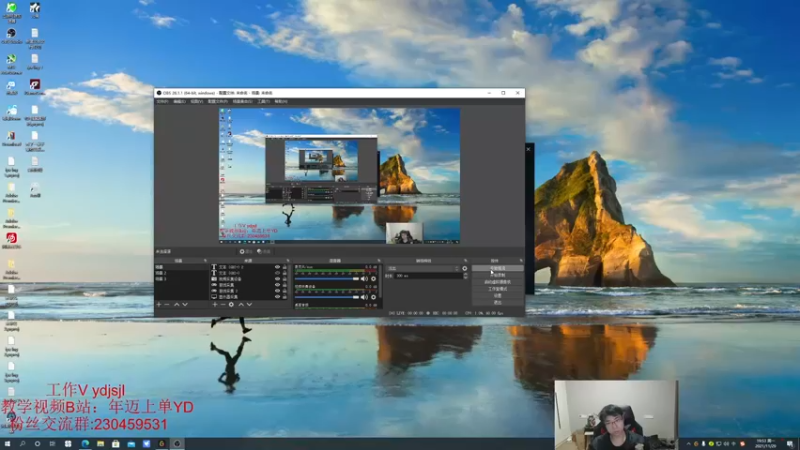Select scene 2 in Scenes list

pos(182,273)
